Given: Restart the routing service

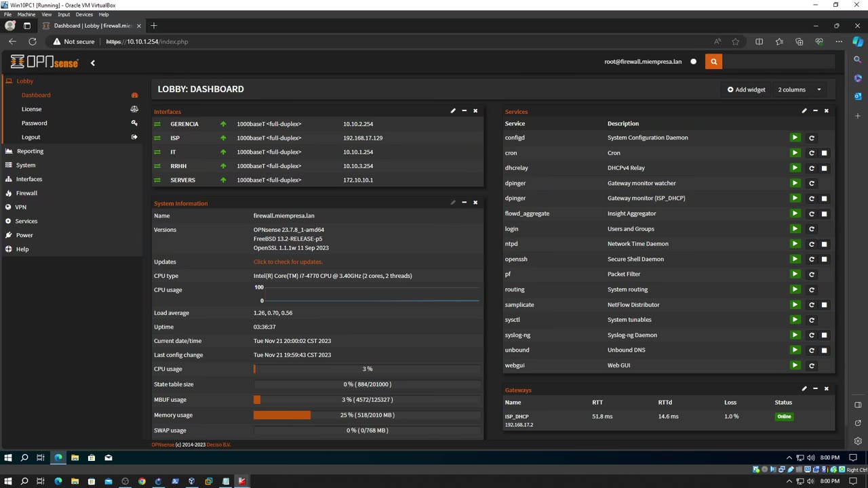Looking at the screenshot, I should pyautogui.click(x=811, y=290).
